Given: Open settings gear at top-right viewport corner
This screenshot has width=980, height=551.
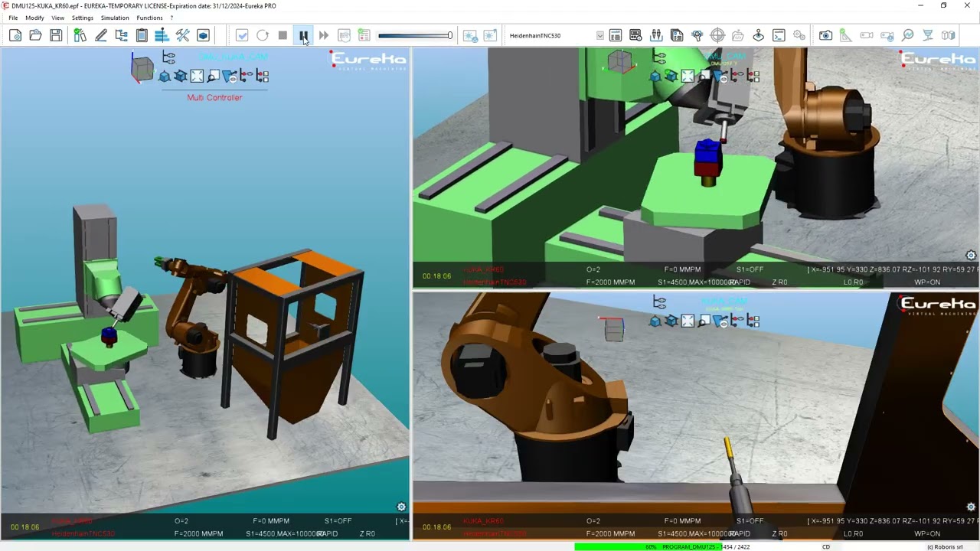Looking at the screenshot, I should coord(971,256).
